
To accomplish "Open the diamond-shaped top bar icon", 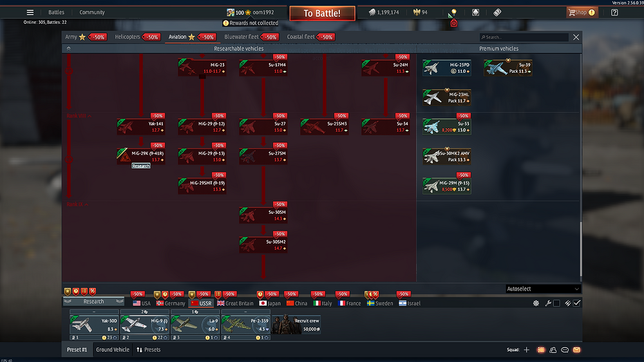I will pyautogui.click(x=475, y=12).
